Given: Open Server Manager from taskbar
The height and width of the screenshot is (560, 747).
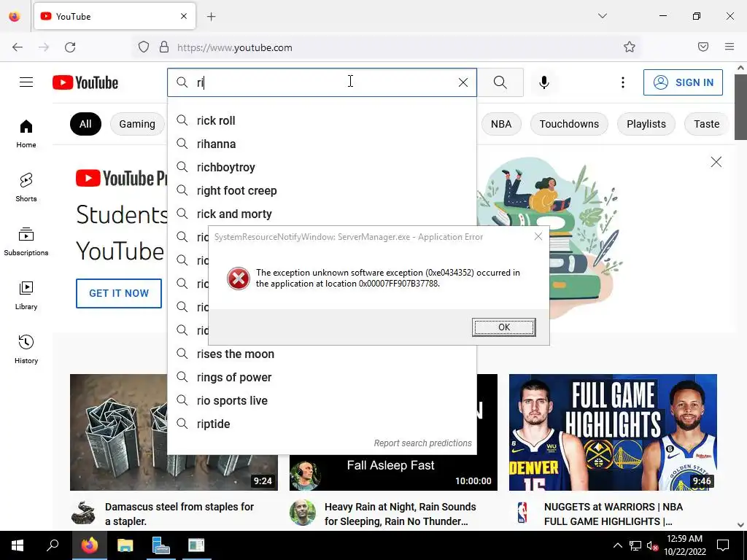Looking at the screenshot, I should 160,545.
